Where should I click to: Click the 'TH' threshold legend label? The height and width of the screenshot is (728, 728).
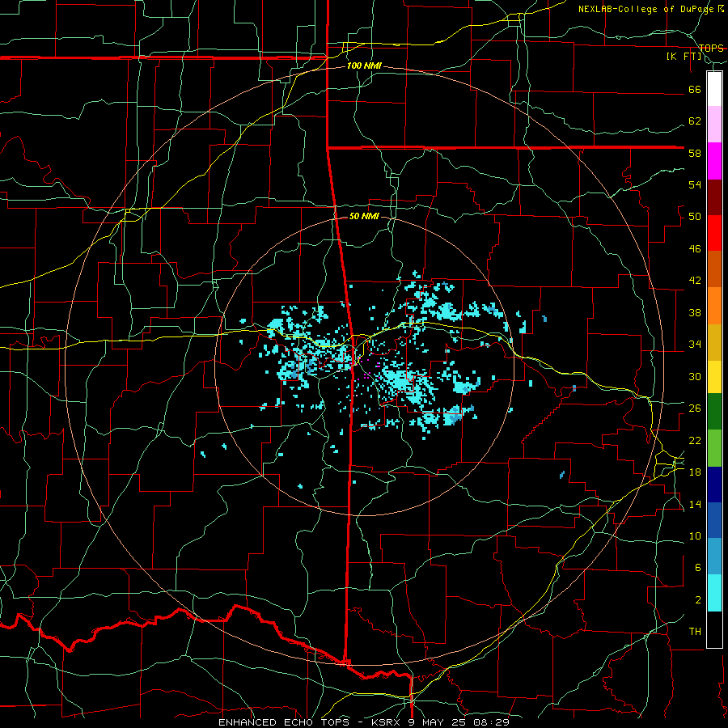(x=695, y=632)
